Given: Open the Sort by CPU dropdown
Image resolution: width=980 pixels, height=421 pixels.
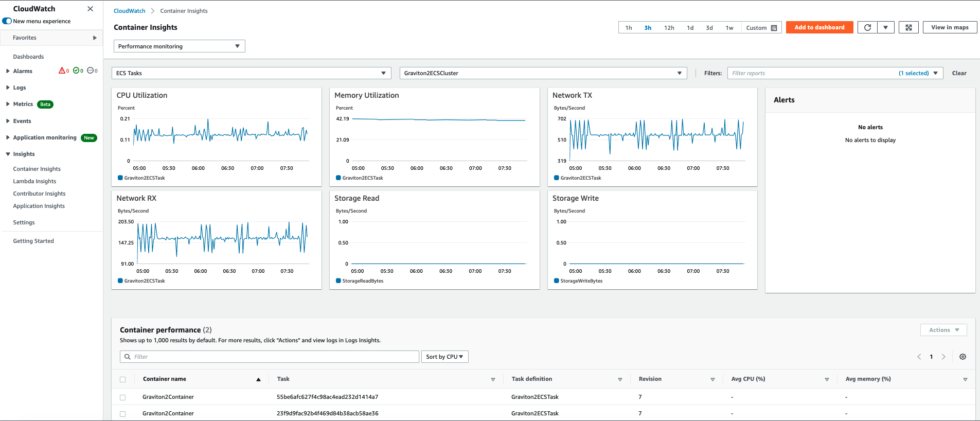Looking at the screenshot, I should [x=444, y=357].
